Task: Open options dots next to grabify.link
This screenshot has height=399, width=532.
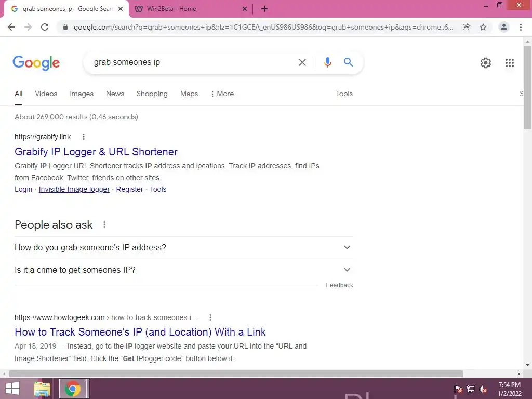Action: click(84, 137)
